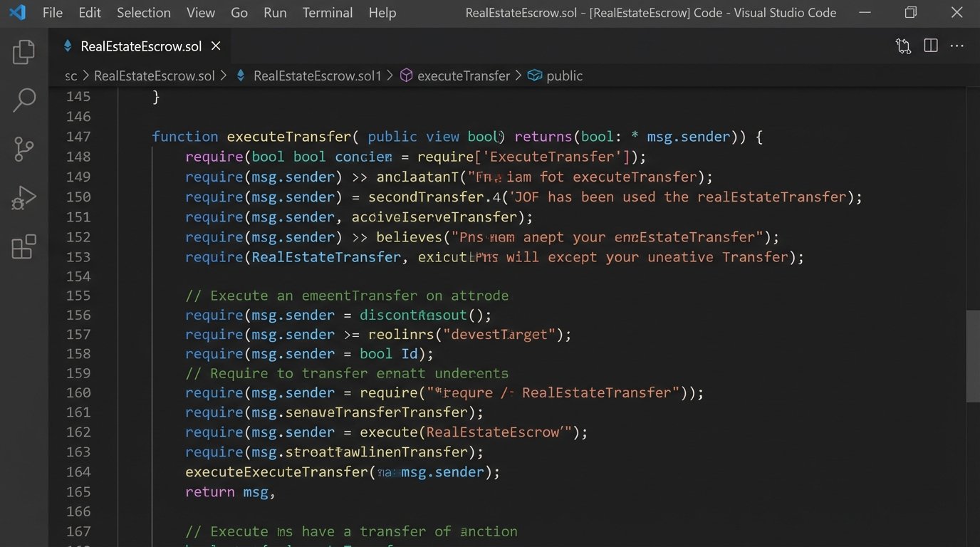The width and height of the screenshot is (980, 547).
Task: Open the Selection menu
Action: click(x=143, y=13)
